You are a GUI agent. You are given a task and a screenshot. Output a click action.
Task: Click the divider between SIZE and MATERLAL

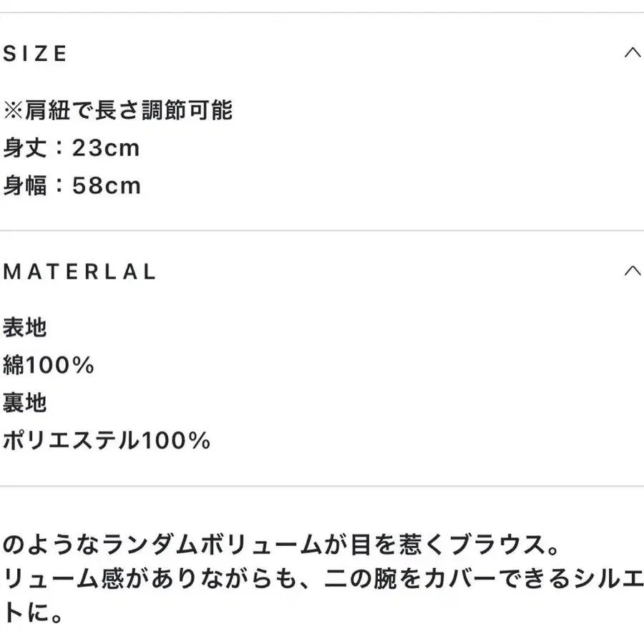pyautogui.click(x=322, y=231)
